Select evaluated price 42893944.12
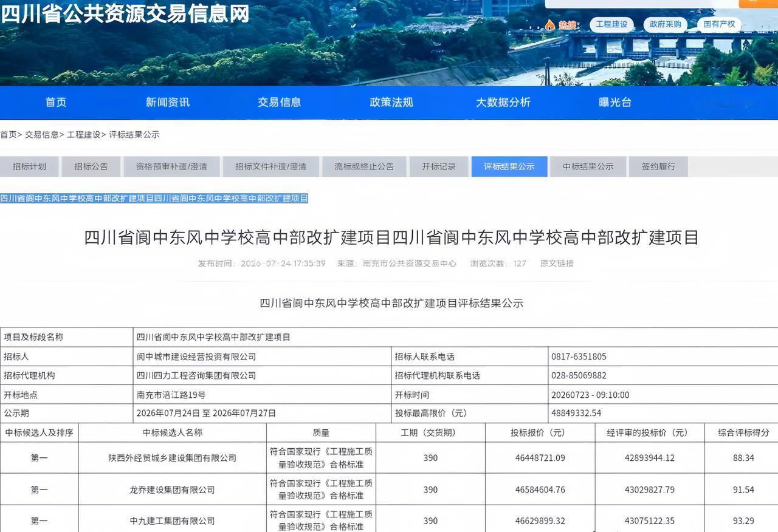The image size is (778, 532). click(650, 458)
